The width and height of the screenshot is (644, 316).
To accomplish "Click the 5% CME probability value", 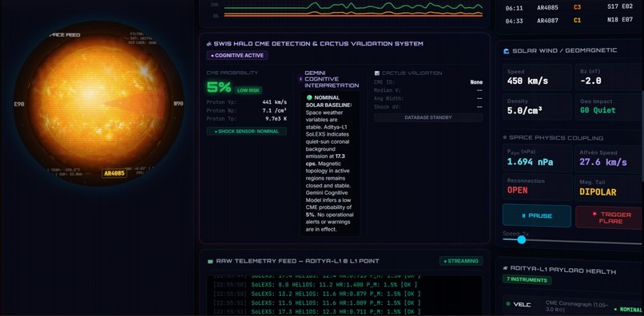I will tap(219, 87).
